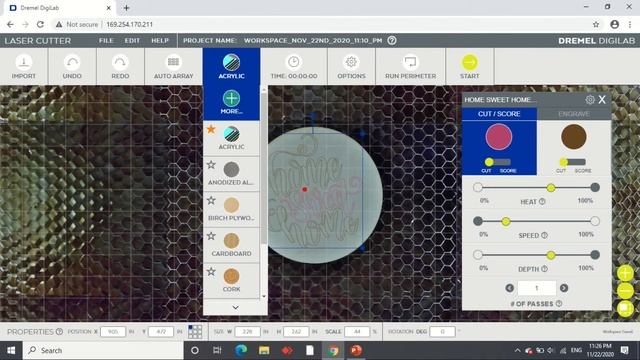
Task: Open the Heat help icon
Action: (542, 201)
